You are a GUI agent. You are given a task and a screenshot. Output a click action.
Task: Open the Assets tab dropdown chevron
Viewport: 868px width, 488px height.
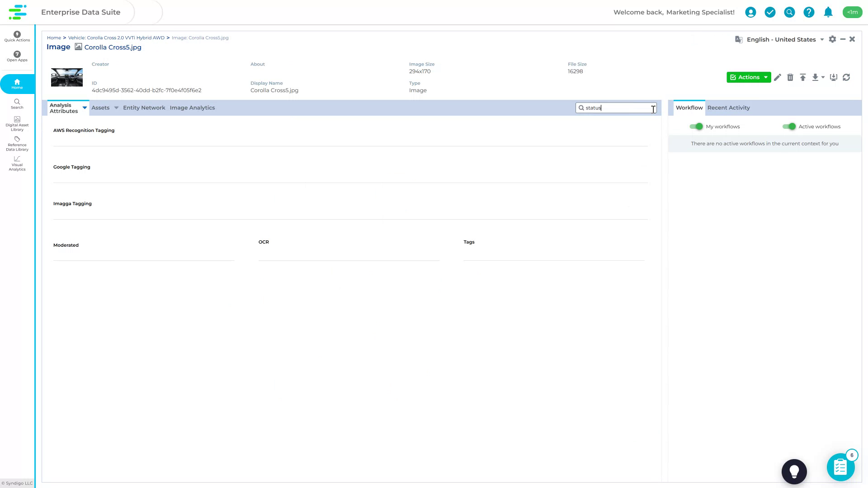117,108
